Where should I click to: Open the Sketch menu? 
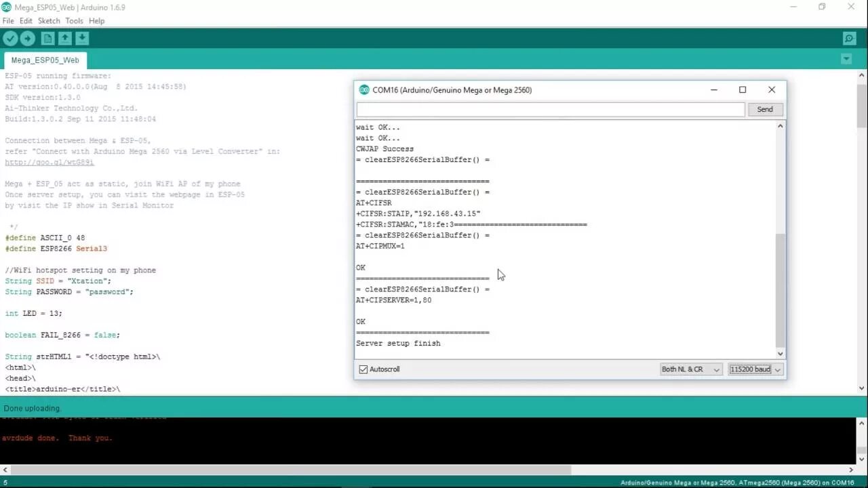49,21
